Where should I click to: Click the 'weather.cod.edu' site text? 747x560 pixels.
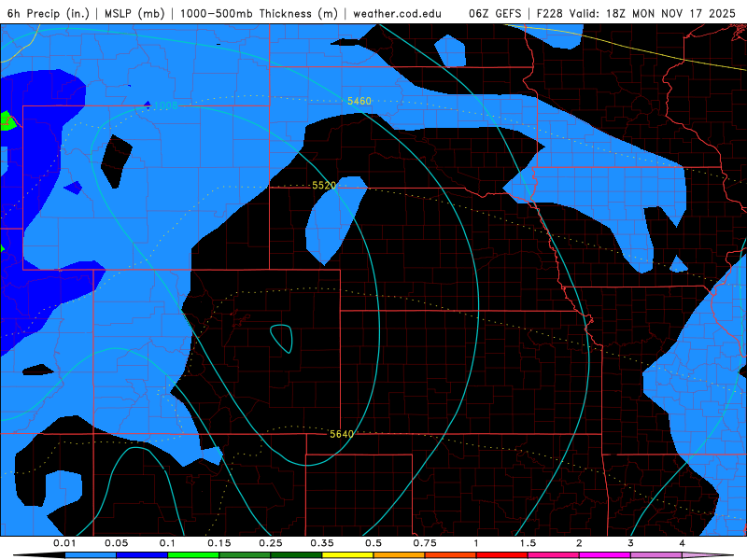(398, 13)
